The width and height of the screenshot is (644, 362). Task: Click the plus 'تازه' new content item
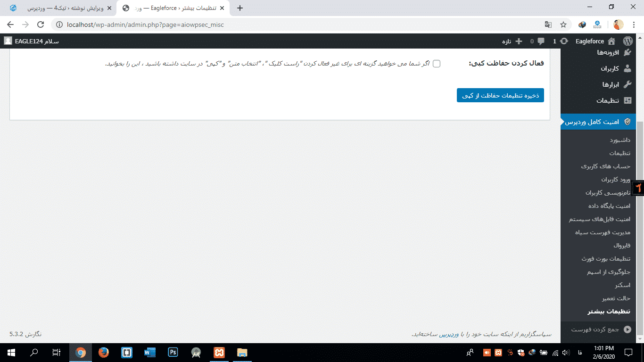(x=512, y=41)
